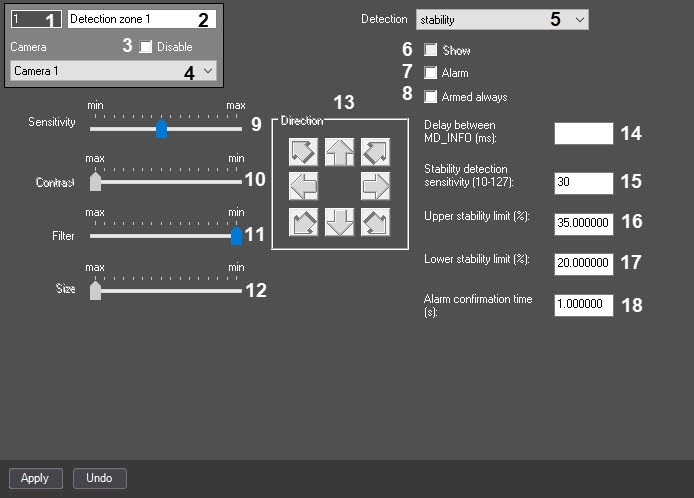Click the Contrast slider handle
The height and width of the screenshot is (498, 694).
point(95,182)
